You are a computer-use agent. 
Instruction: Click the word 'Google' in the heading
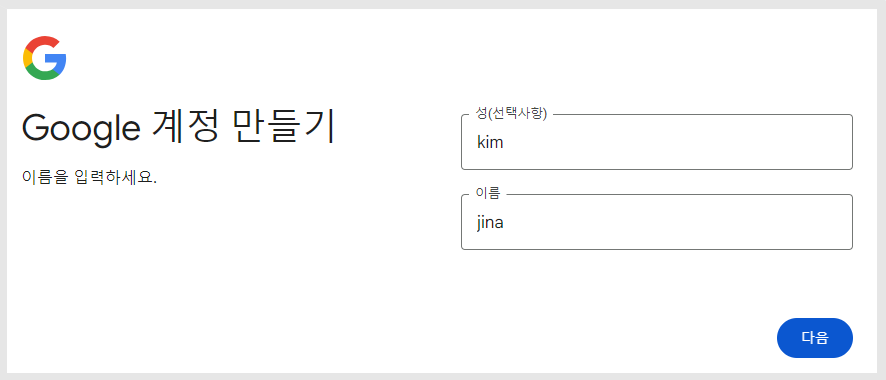[81, 130]
